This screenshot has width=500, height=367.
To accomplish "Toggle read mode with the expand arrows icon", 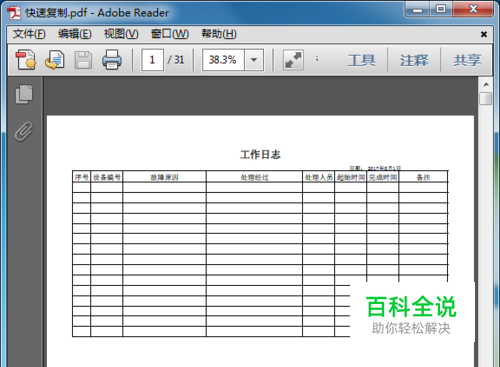I will tap(293, 60).
